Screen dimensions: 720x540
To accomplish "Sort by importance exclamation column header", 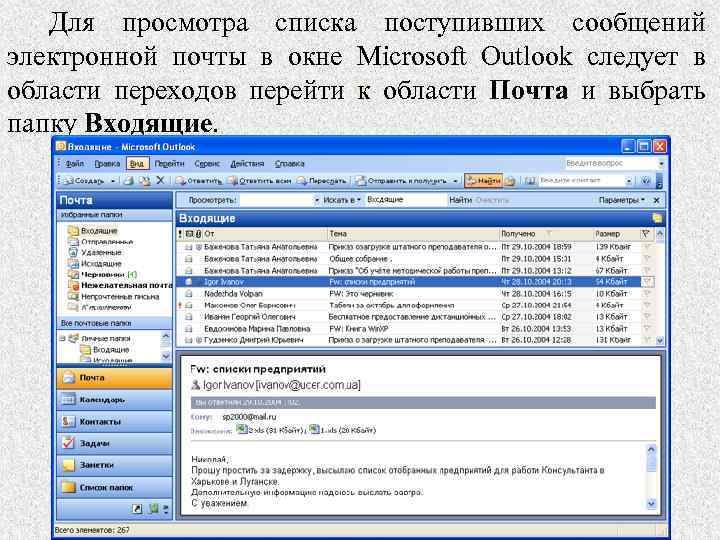I will (180, 234).
